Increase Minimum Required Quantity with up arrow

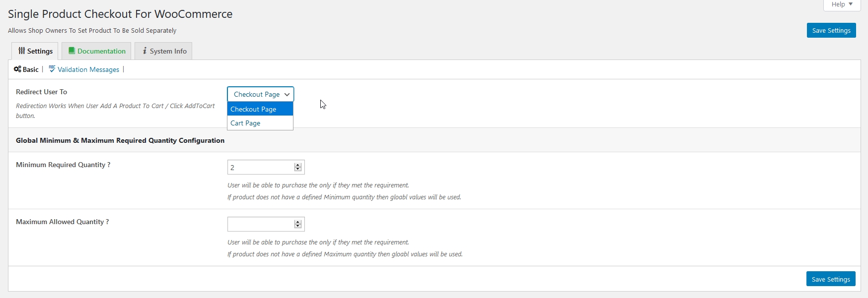[x=298, y=165]
